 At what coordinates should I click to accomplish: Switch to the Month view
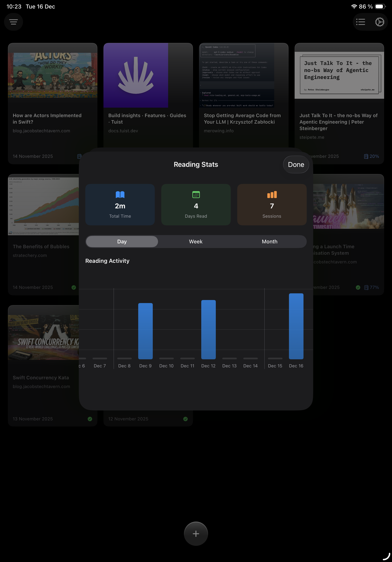click(269, 241)
